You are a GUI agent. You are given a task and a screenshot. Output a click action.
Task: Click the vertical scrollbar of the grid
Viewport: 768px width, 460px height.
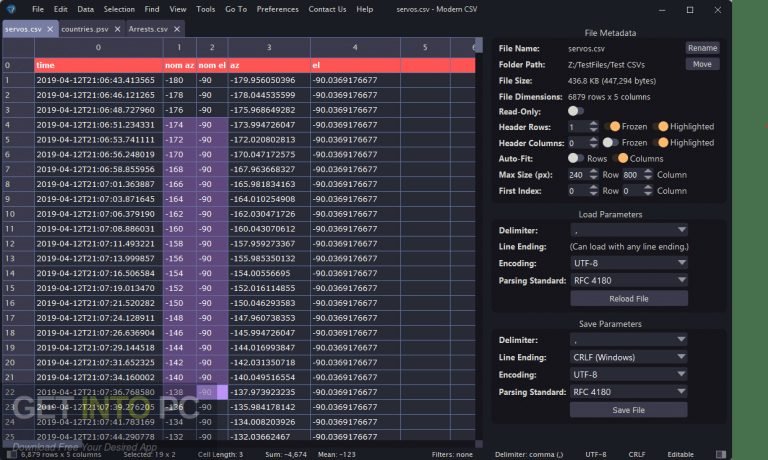[x=479, y=45]
